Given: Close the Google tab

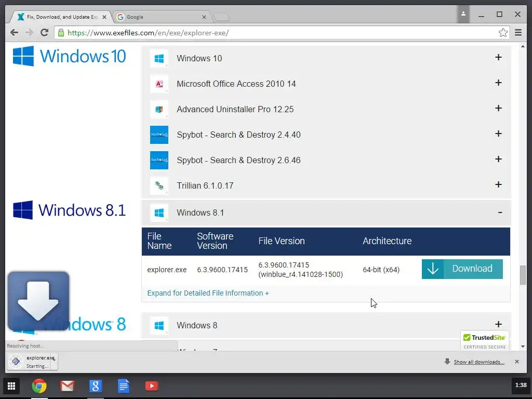Looking at the screenshot, I should pyautogui.click(x=204, y=17).
